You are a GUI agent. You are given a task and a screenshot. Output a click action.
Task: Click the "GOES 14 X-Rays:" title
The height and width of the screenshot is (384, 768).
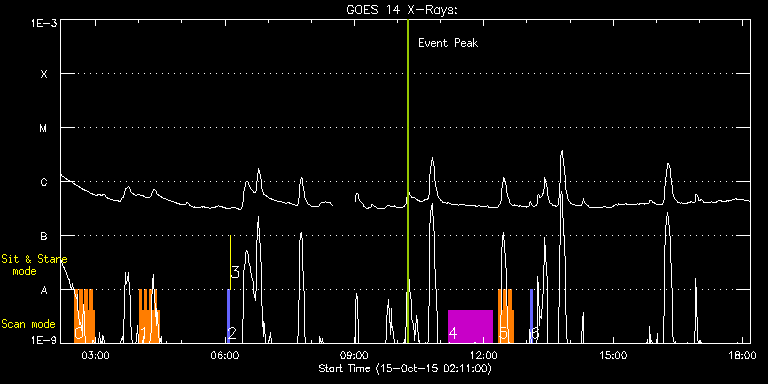(x=402, y=10)
